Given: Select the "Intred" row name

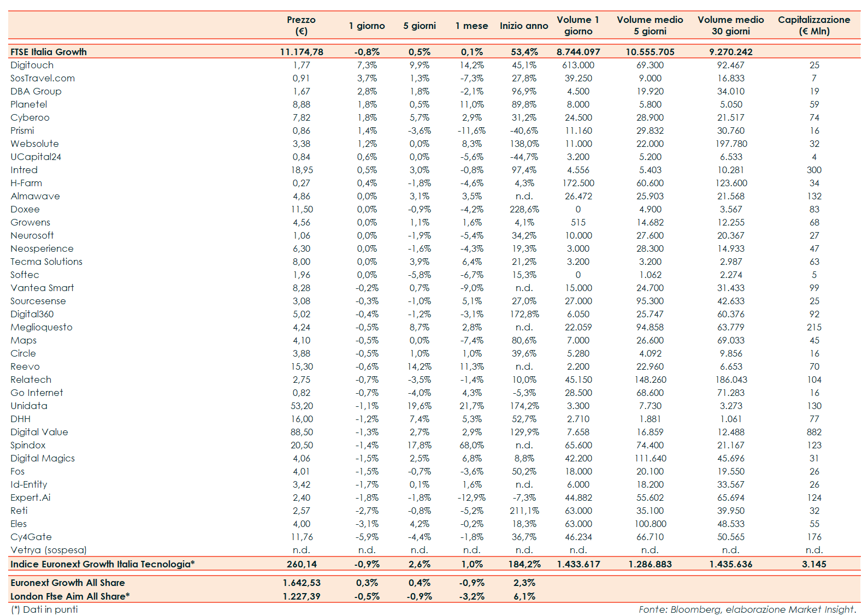Looking at the screenshot, I should click(24, 170).
